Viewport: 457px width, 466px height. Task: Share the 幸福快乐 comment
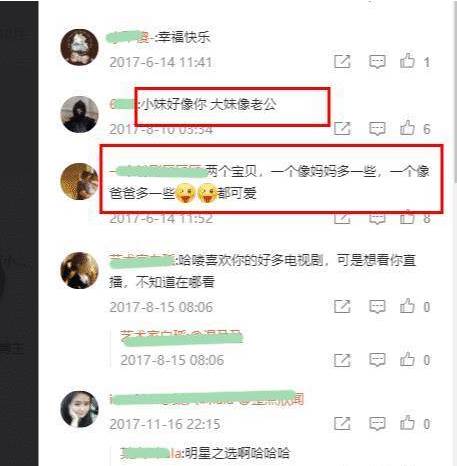(x=342, y=62)
